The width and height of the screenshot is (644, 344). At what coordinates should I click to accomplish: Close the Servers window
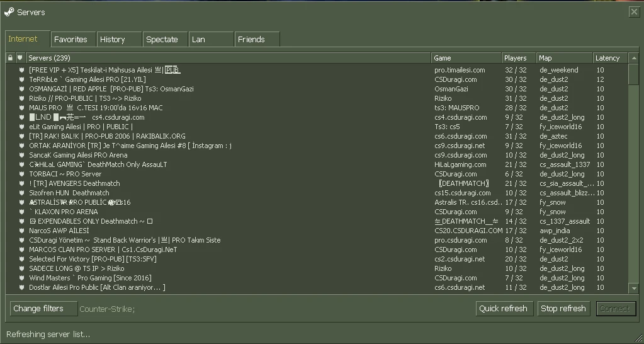634,12
